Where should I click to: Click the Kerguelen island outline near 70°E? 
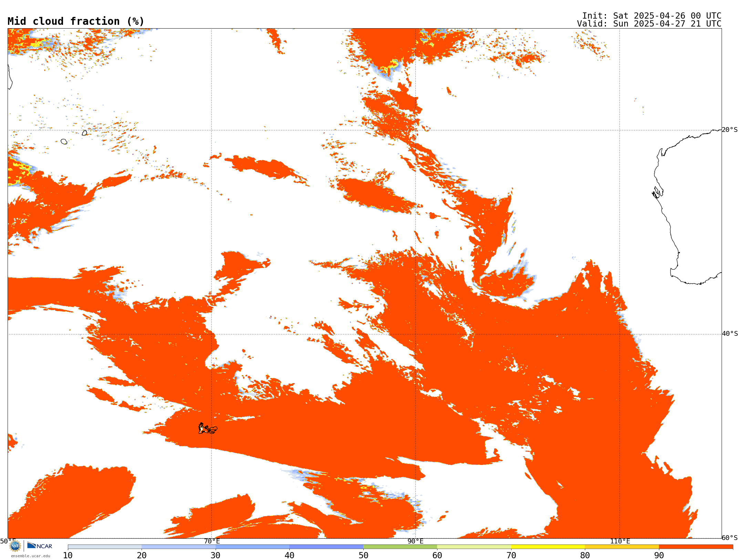point(208,428)
